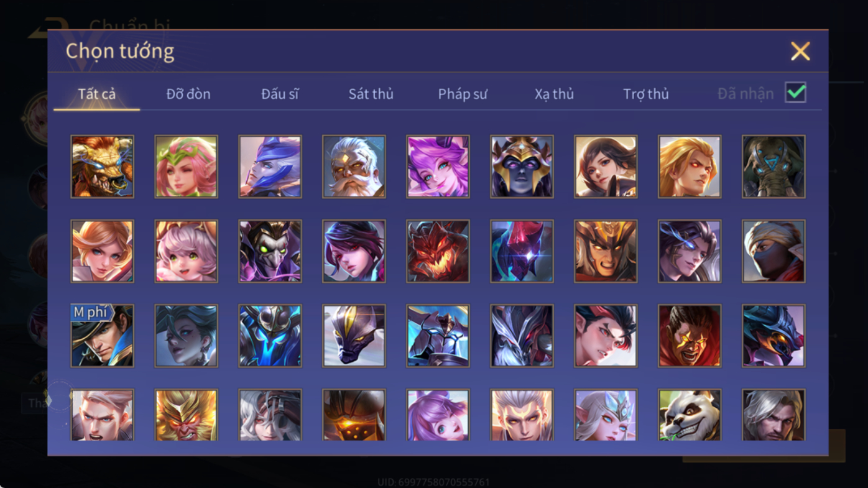Show the 'Pháp sư' heroes tab
This screenshot has height=488, width=868.
click(x=463, y=94)
